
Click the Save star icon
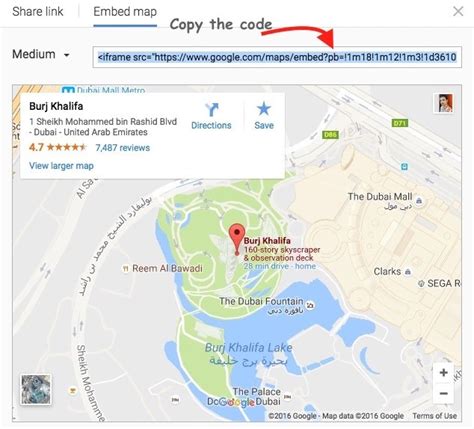pyautogui.click(x=264, y=109)
